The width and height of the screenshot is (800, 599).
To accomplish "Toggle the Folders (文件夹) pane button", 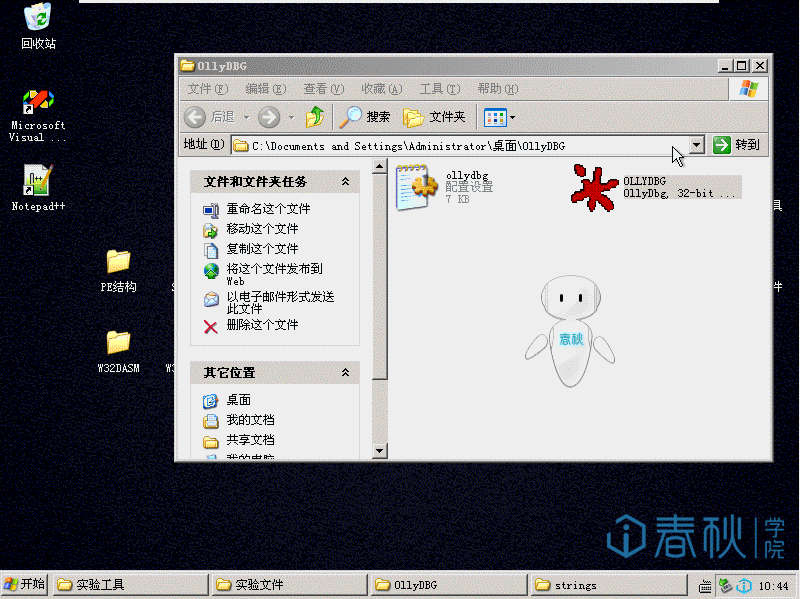I will click(x=435, y=117).
